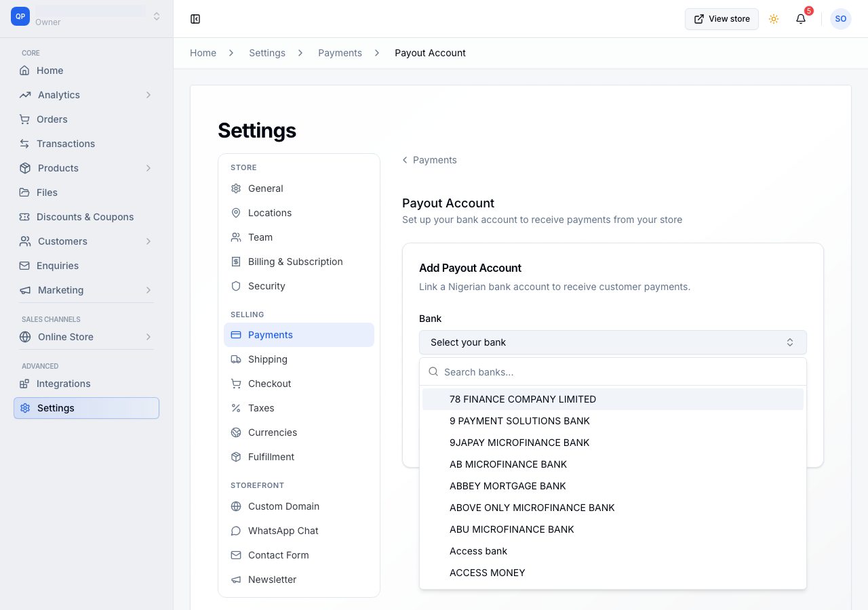868x610 pixels.
Task: Select 78 FINANCE COMPANY LIMITED
Action: [x=613, y=399]
